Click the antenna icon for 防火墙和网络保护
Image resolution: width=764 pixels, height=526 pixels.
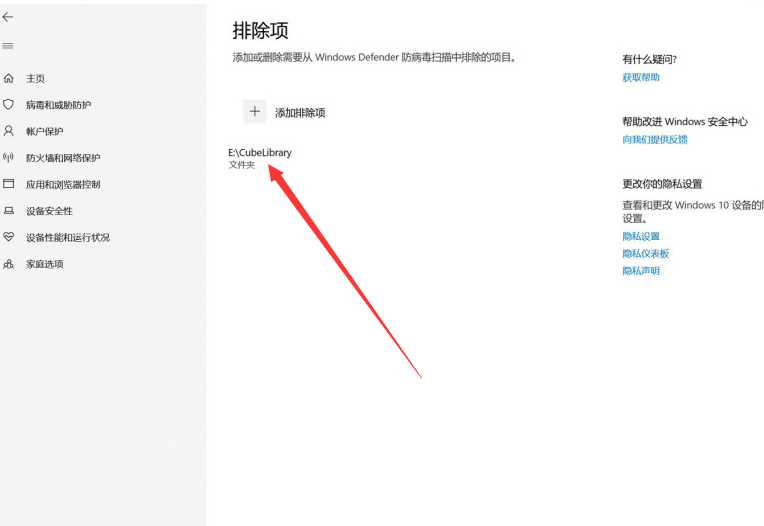(x=8, y=157)
